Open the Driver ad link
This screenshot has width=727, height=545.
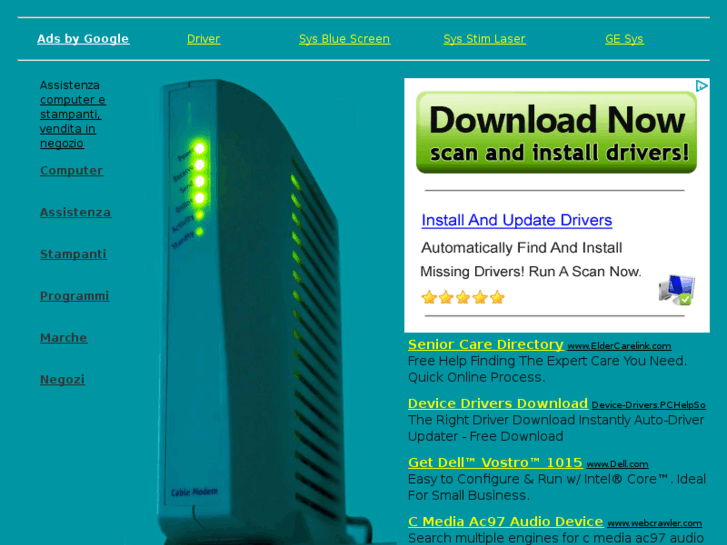204,39
